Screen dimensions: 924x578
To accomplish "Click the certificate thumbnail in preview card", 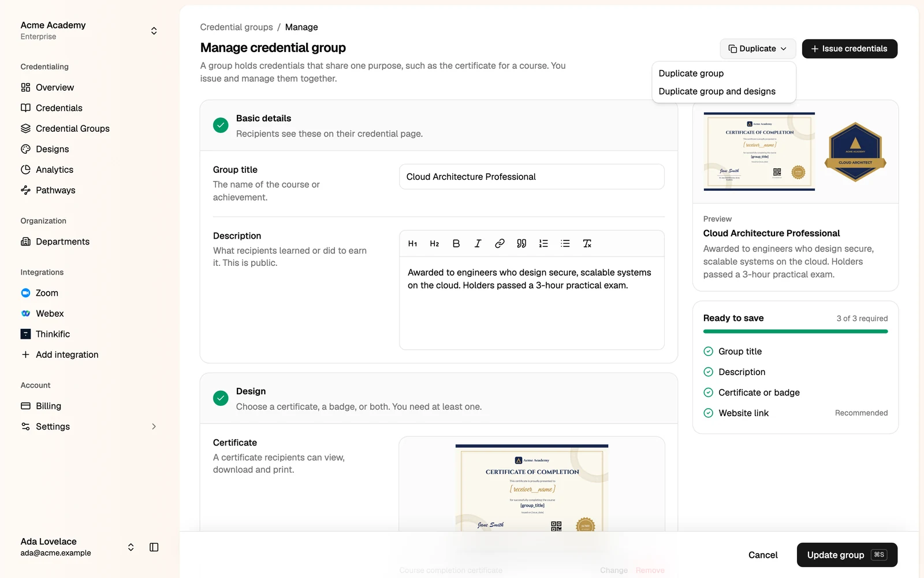I will pos(759,151).
